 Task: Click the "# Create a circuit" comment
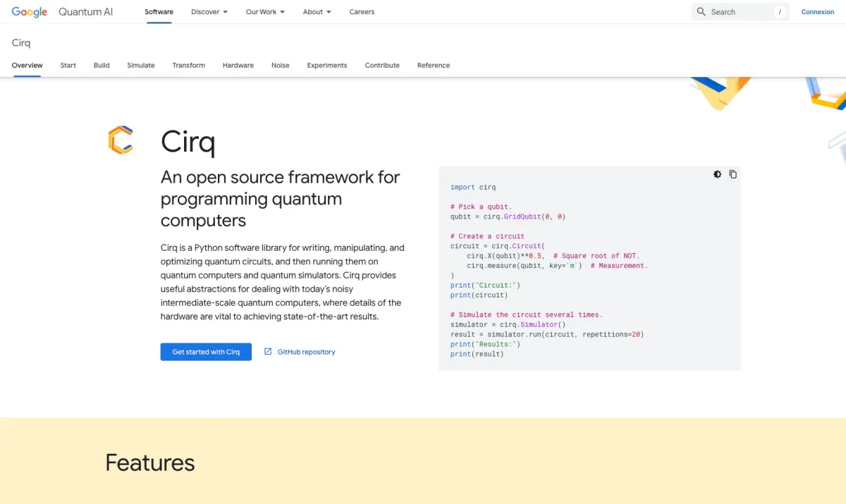(x=488, y=236)
